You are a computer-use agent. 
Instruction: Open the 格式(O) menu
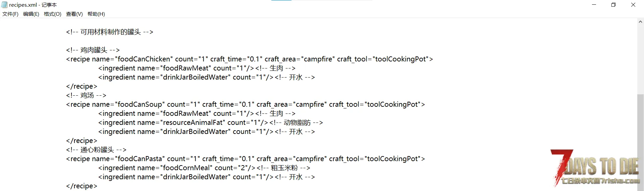53,14
